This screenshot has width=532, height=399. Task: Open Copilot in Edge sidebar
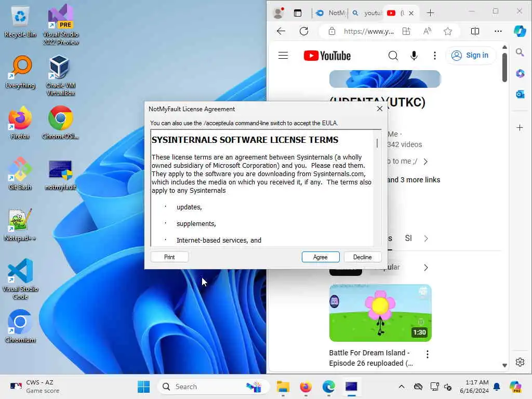(x=520, y=31)
